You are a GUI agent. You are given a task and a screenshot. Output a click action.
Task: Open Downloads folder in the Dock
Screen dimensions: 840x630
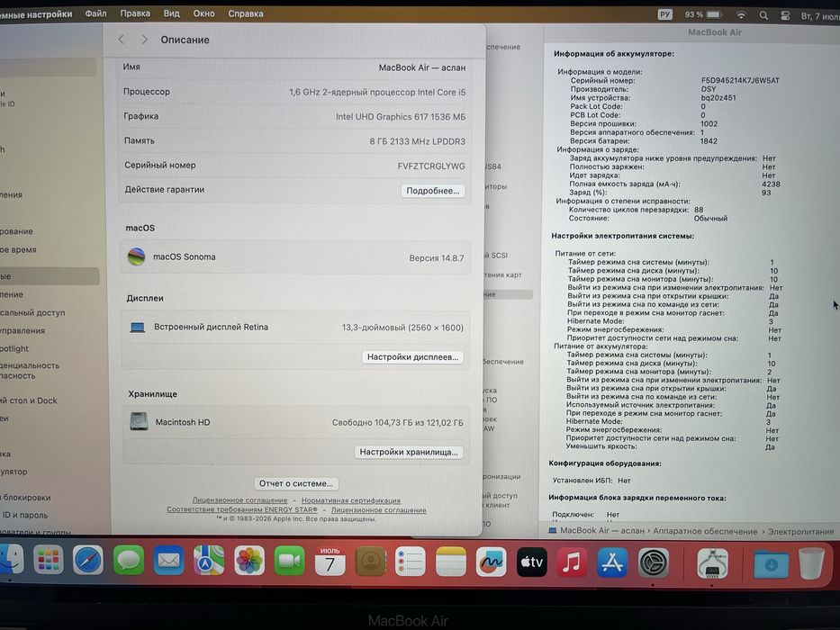(771, 564)
